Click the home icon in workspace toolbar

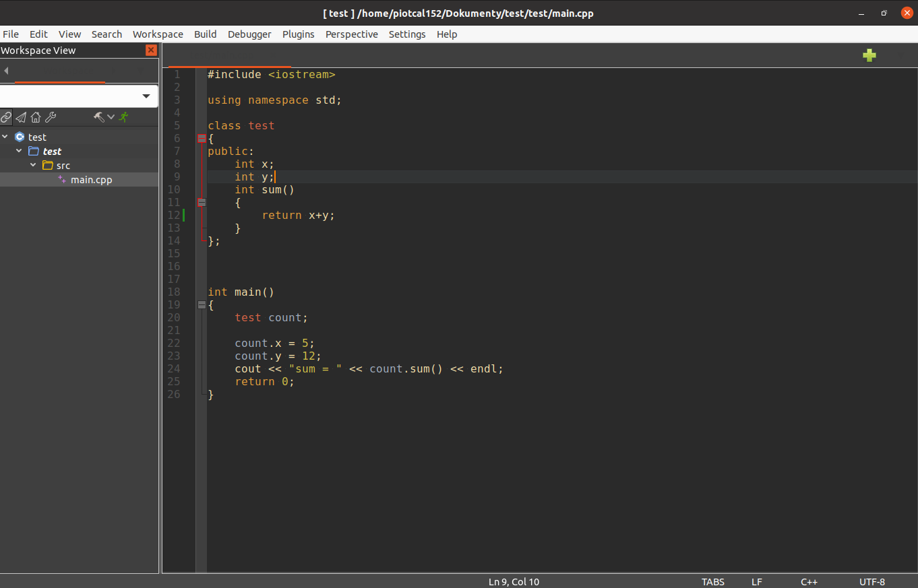[36, 117]
